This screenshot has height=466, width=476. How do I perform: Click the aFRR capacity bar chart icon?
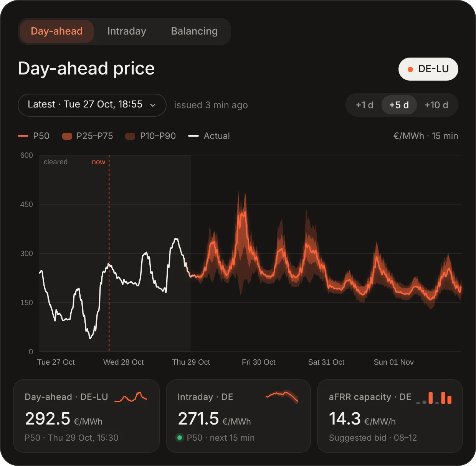click(434, 398)
